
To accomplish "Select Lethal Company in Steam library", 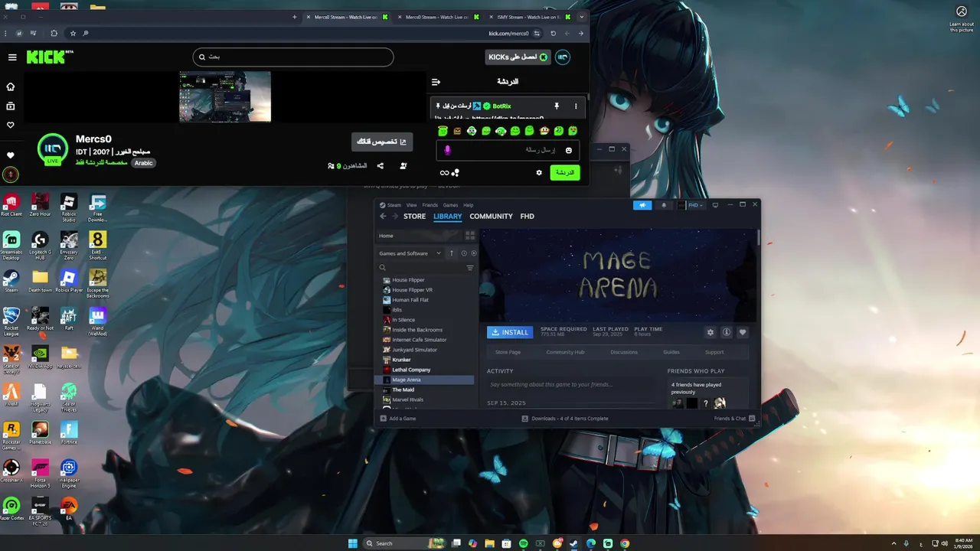I will click(411, 370).
